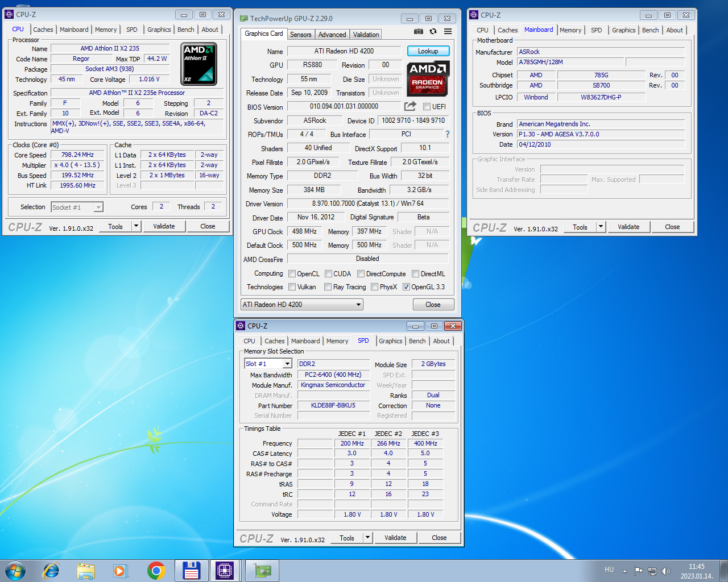Screen dimensions: 728x582
Task: Click the Kingmax Semiconductor manufacturer value
Action: (333, 385)
